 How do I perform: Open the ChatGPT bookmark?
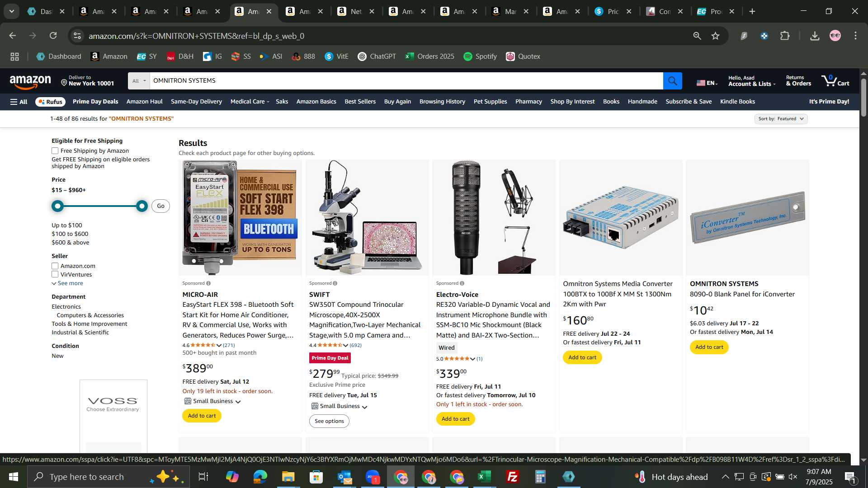point(377,56)
